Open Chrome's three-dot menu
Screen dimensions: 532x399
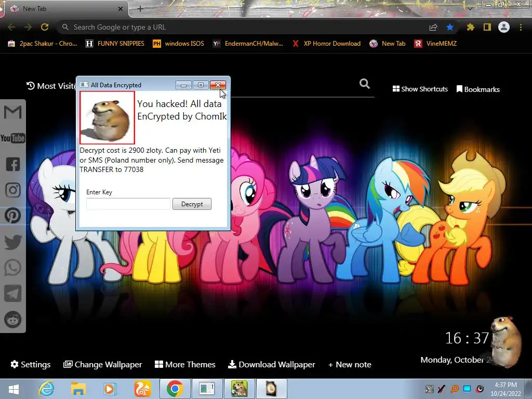point(521,27)
